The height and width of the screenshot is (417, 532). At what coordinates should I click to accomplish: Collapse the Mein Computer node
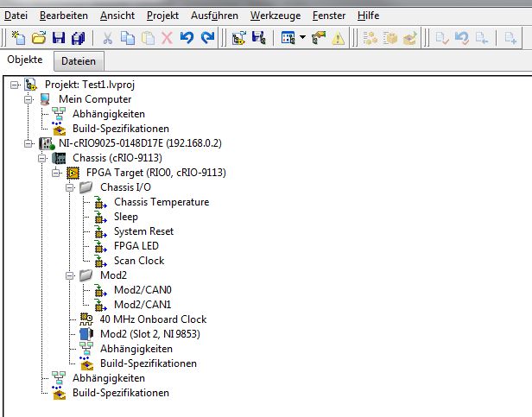[x=28, y=99]
